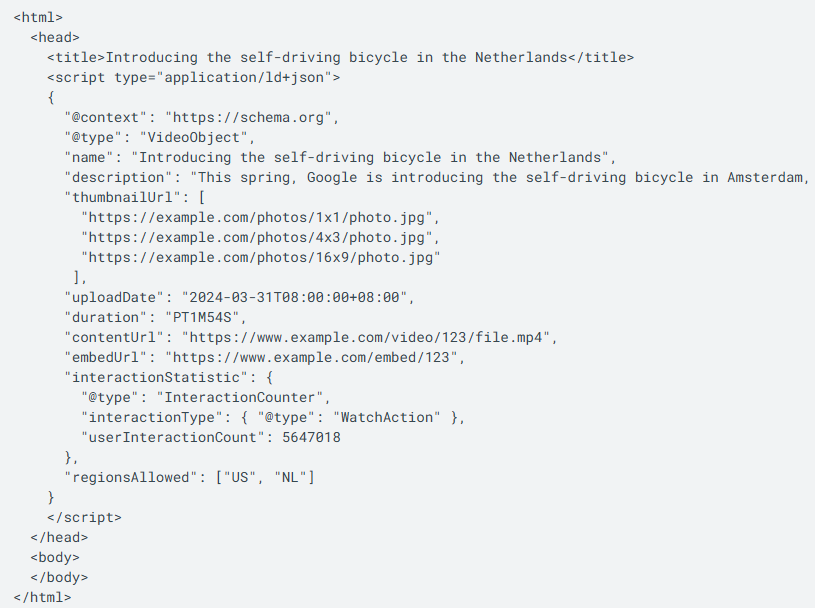Click the userInteractionCount number 5647018
This screenshot has height=608, width=815.
pyautogui.click(x=313, y=437)
